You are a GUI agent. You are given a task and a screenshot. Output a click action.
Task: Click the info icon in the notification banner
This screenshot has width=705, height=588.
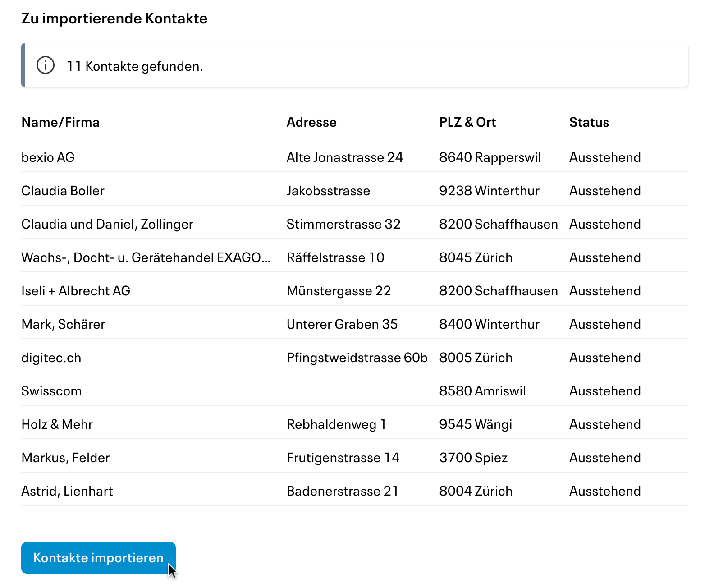tap(45, 65)
